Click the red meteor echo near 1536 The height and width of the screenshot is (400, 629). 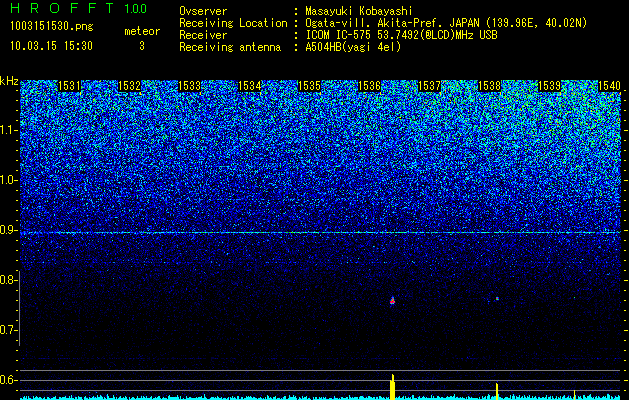(392, 301)
